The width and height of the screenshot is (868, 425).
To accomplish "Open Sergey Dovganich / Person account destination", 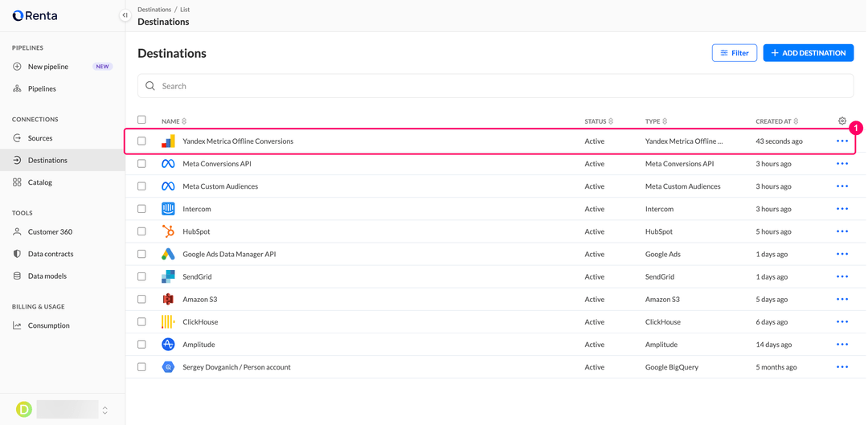I will click(236, 367).
